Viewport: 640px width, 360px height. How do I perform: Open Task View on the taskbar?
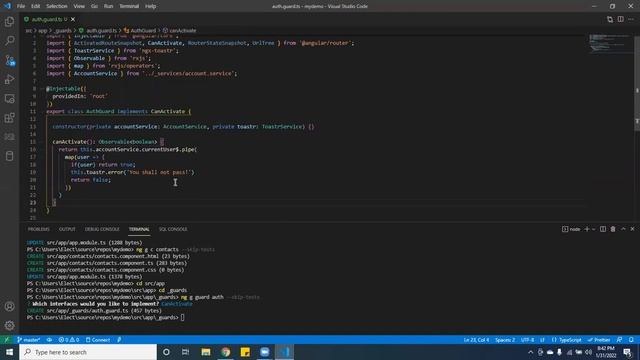(185, 352)
